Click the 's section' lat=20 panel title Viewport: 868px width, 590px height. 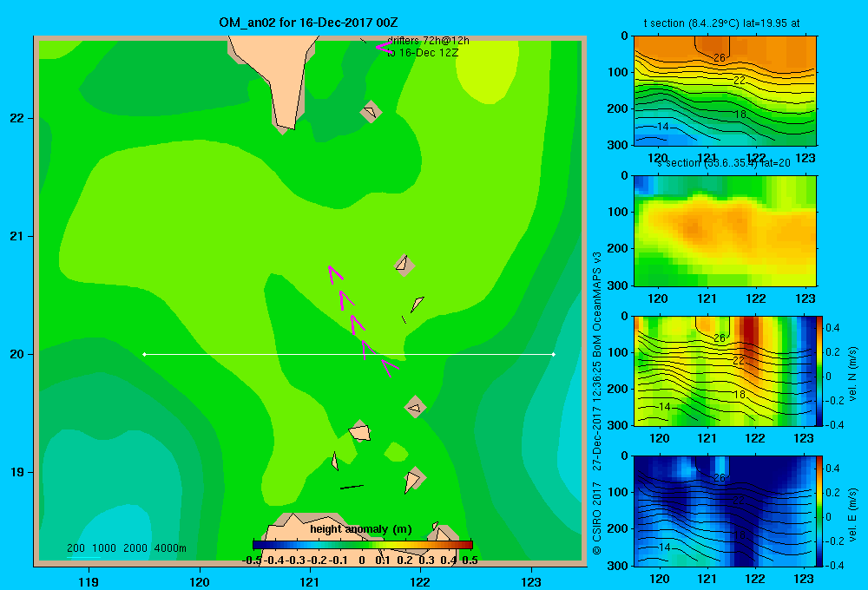[x=724, y=163]
